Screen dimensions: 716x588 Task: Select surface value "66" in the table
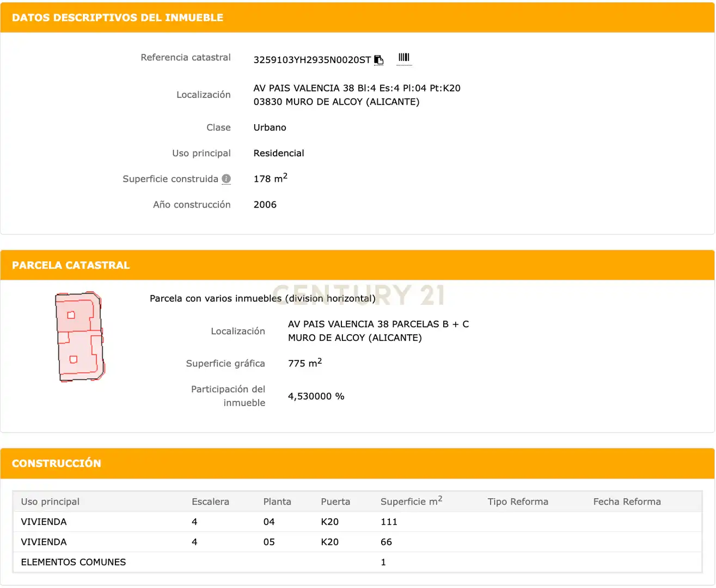[386, 542]
